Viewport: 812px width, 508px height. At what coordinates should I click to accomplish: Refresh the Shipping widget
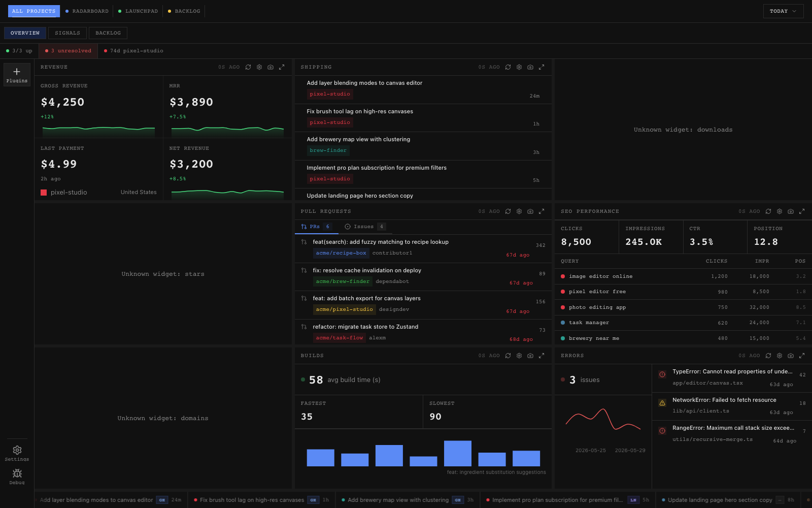(508, 67)
